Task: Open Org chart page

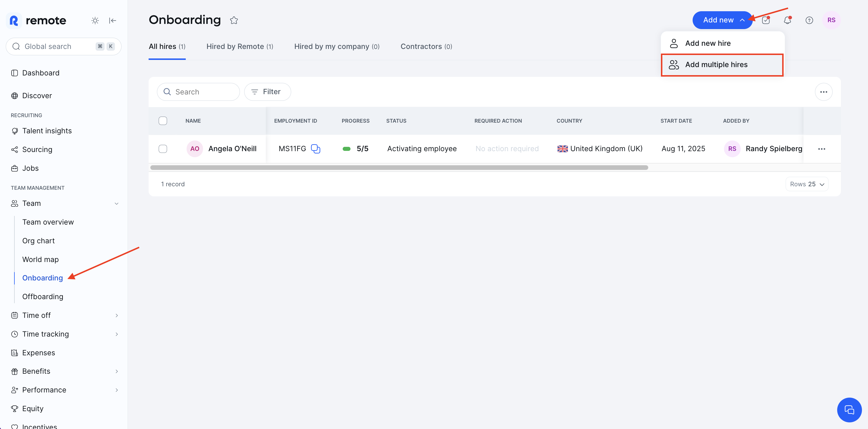Action: coord(38,241)
